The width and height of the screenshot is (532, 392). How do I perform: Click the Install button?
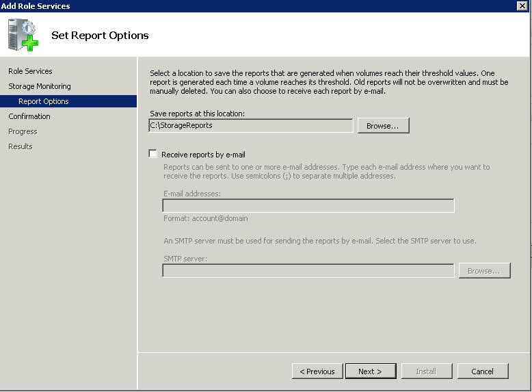427,371
